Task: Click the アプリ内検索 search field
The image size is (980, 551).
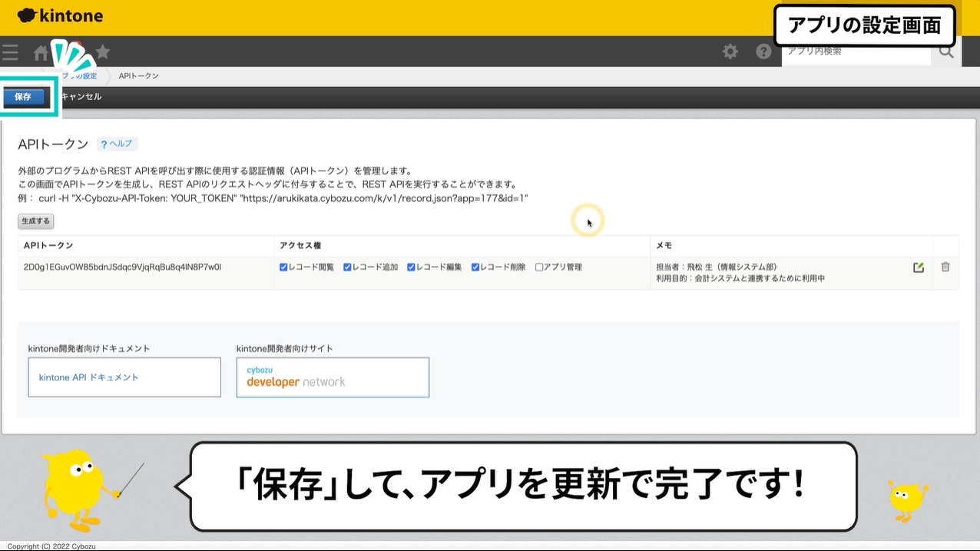Action: point(856,51)
